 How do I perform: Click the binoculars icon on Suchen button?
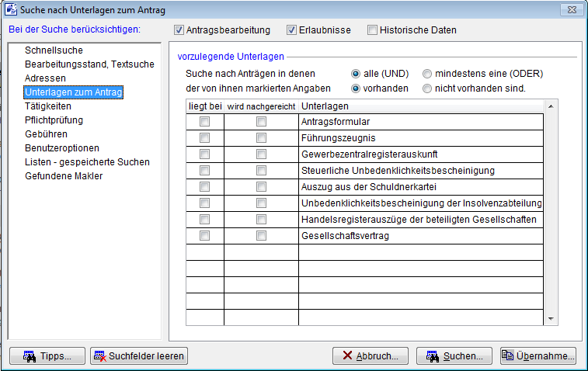(431, 356)
